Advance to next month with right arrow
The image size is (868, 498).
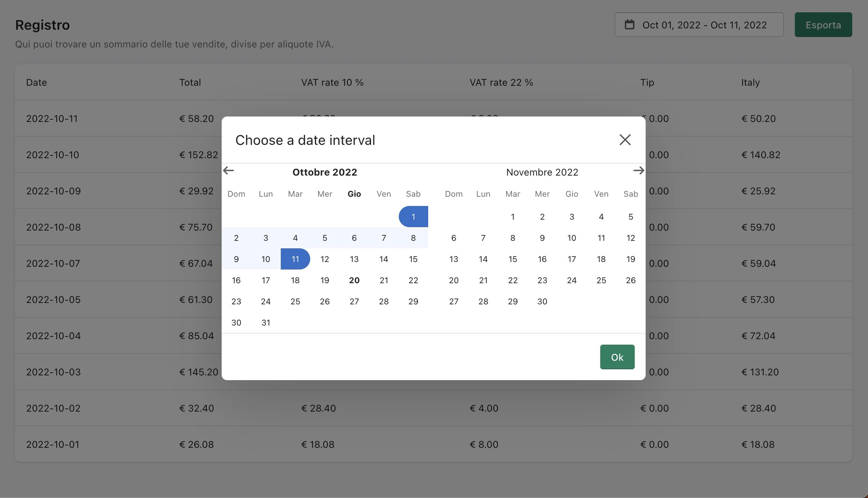click(638, 171)
